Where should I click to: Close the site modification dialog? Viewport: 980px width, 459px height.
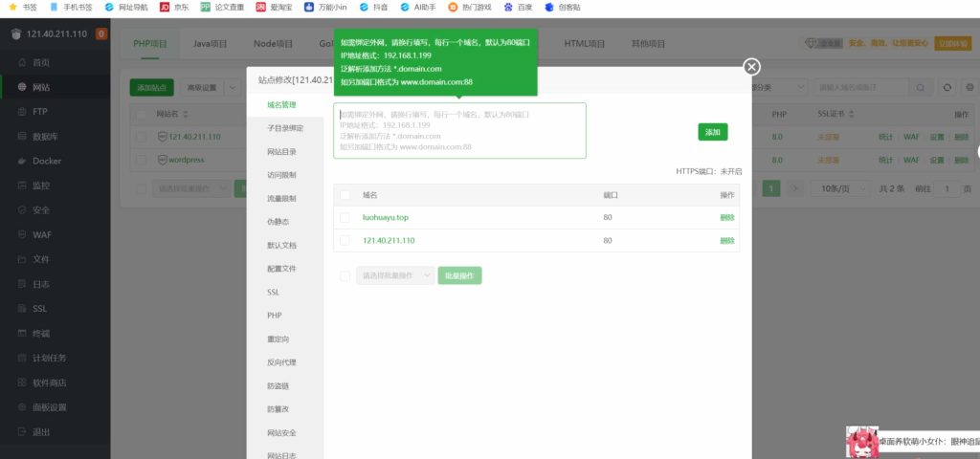752,67
